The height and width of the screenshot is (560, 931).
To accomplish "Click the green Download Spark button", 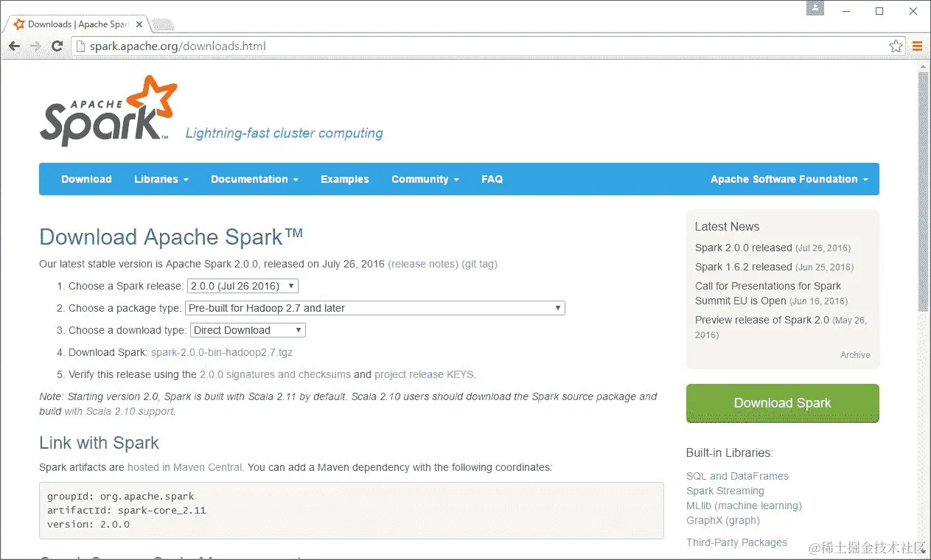I will [x=782, y=403].
